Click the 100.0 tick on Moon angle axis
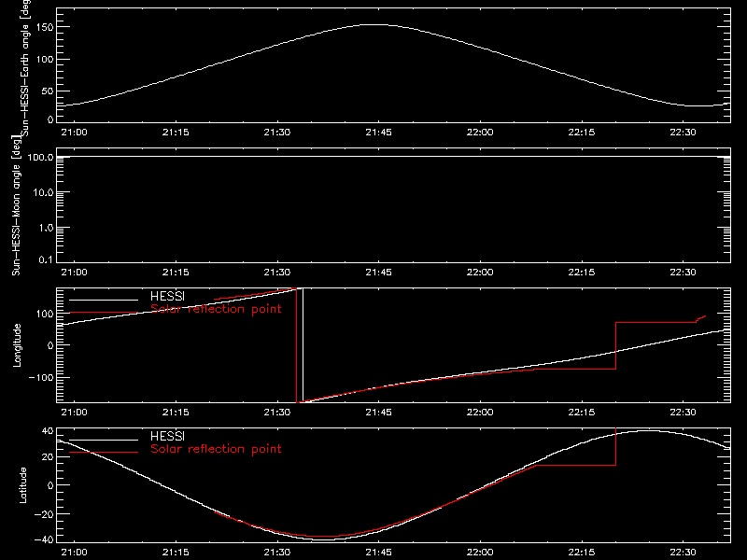Screen dimensions: 747x560 [40, 157]
